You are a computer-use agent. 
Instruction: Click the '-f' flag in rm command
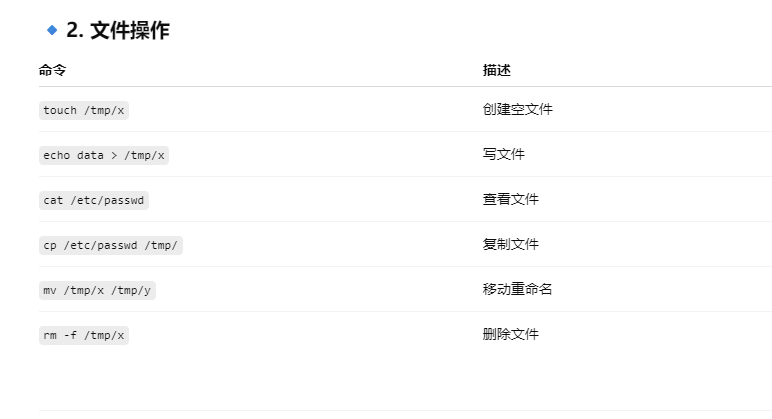point(70,335)
